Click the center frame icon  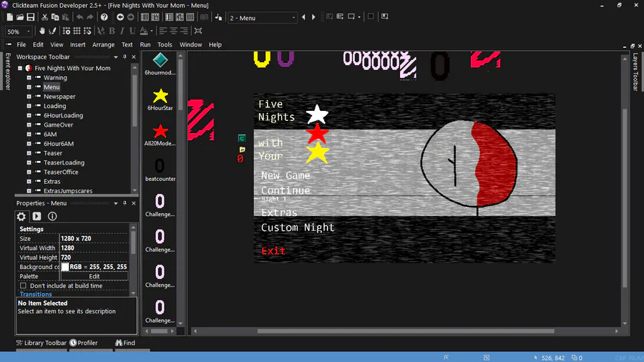click(x=198, y=31)
